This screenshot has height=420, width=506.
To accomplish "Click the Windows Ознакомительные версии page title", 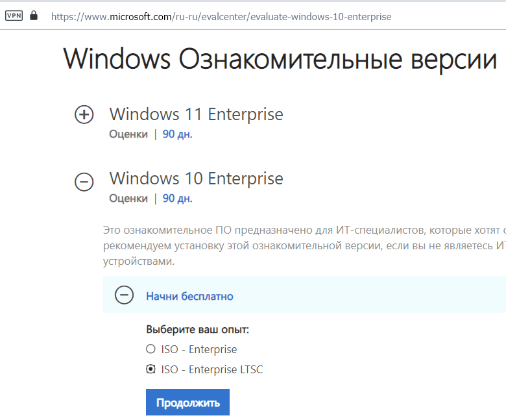I will click(x=280, y=60).
